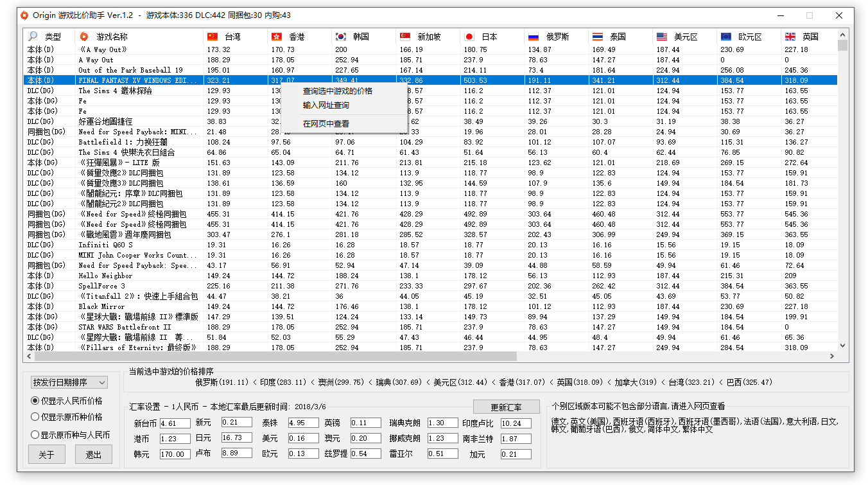The height and width of the screenshot is (485, 868).
Task: Choose 查询选中游戏的价格 from the context menu
Action: [337, 91]
